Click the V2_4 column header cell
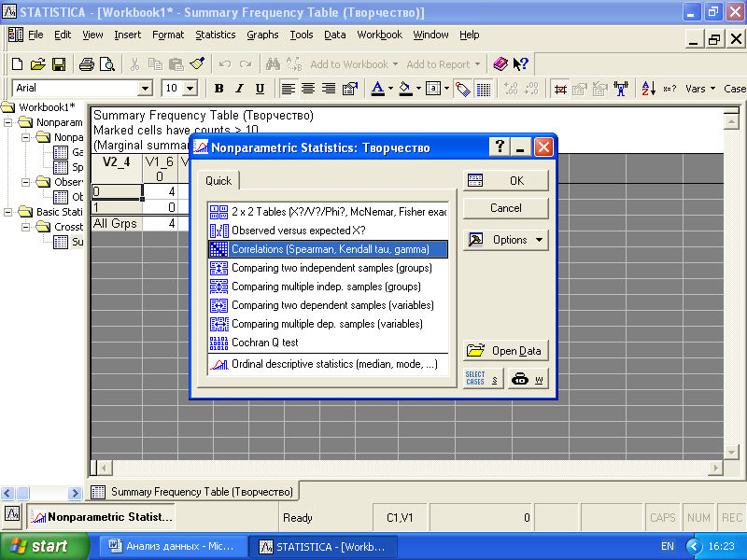Screen dimensions: 747x560 (116, 168)
